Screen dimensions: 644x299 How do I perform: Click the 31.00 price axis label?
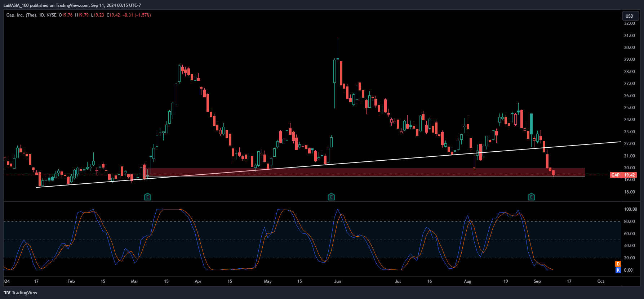click(x=630, y=35)
